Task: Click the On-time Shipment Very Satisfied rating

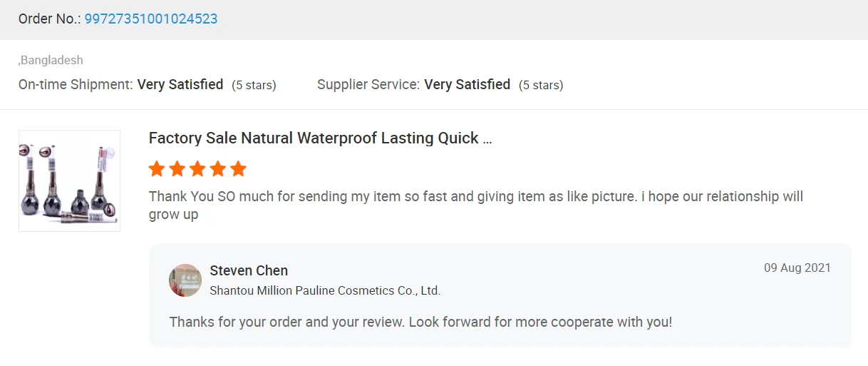Action: click(180, 84)
